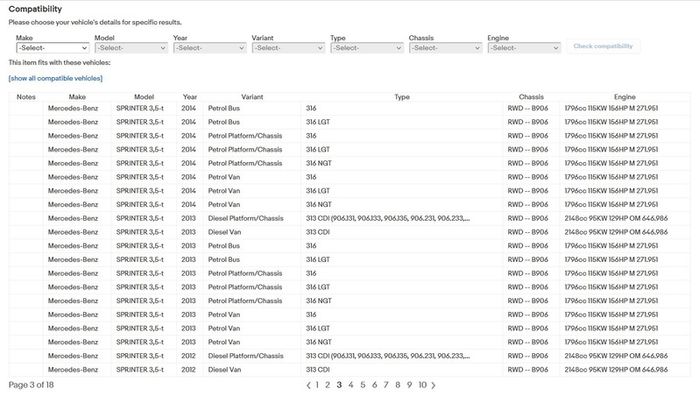700x396 pixels.
Task: Go to page 7
Action: click(386, 385)
